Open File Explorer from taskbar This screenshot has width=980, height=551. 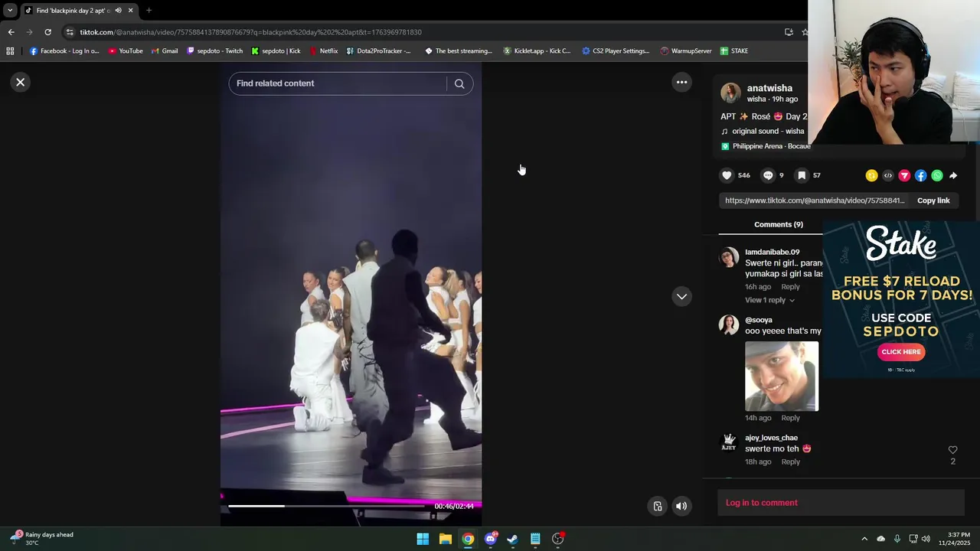tap(445, 539)
